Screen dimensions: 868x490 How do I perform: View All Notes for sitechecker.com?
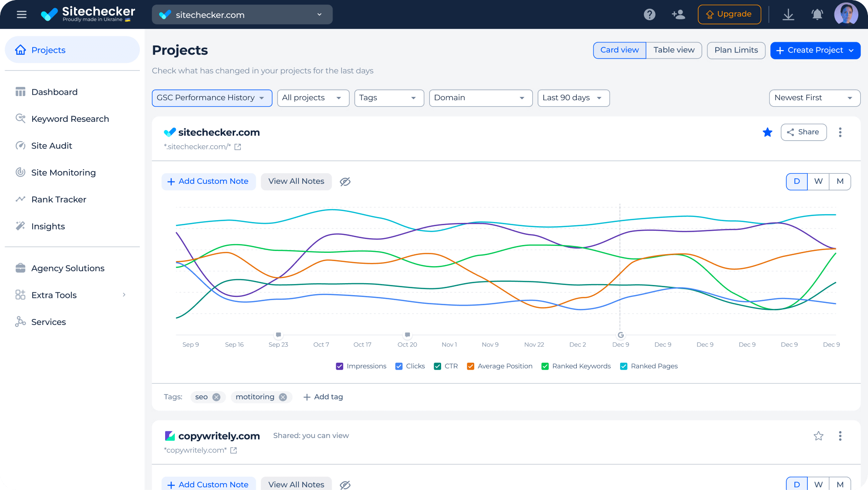[296, 182]
